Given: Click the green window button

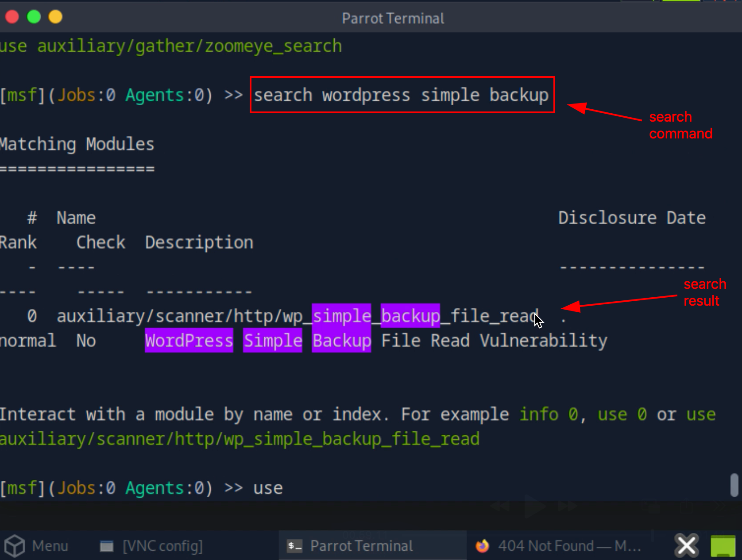Looking at the screenshot, I should point(34,17).
